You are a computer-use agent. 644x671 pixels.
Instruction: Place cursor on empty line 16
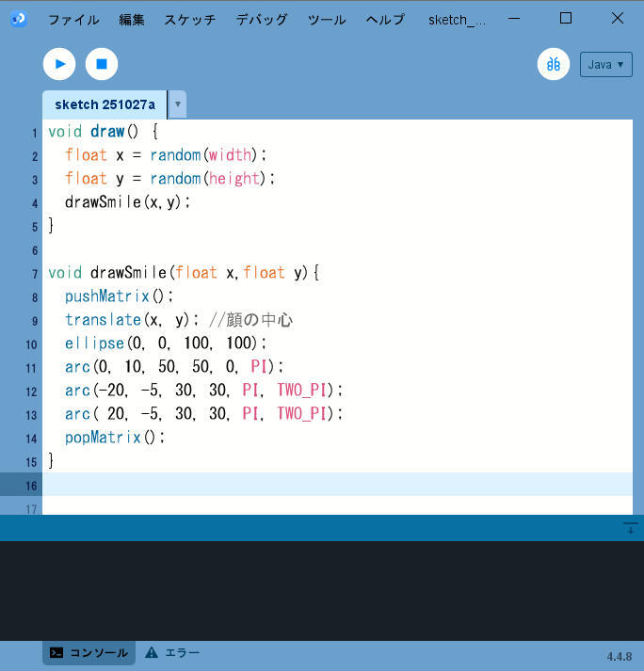(x=282, y=485)
